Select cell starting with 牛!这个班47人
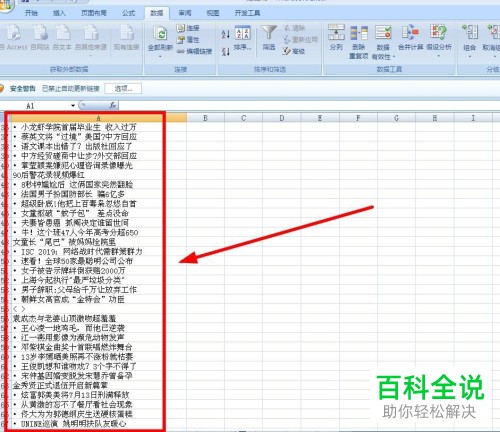500x432 pixels. (98, 232)
